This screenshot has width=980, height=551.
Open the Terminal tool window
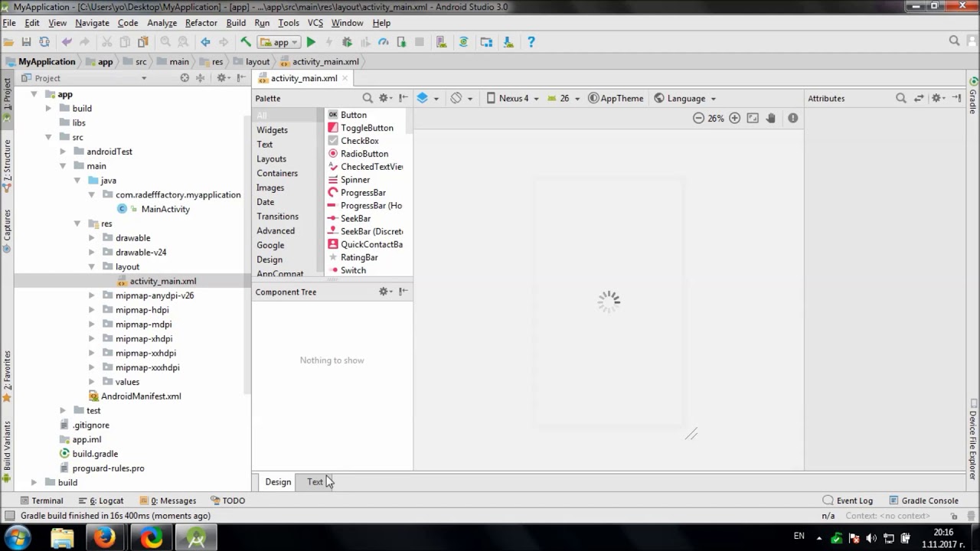tap(41, 500)
